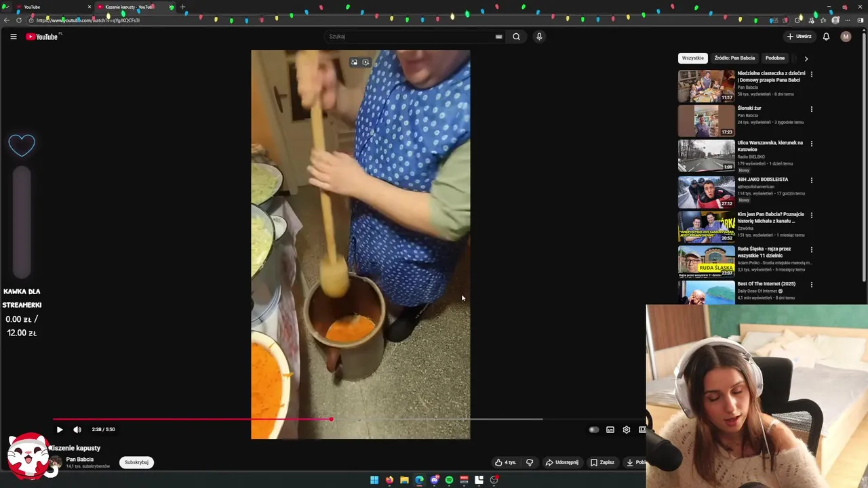
Task: Click the search magnifier button
Action: (516, 37)
